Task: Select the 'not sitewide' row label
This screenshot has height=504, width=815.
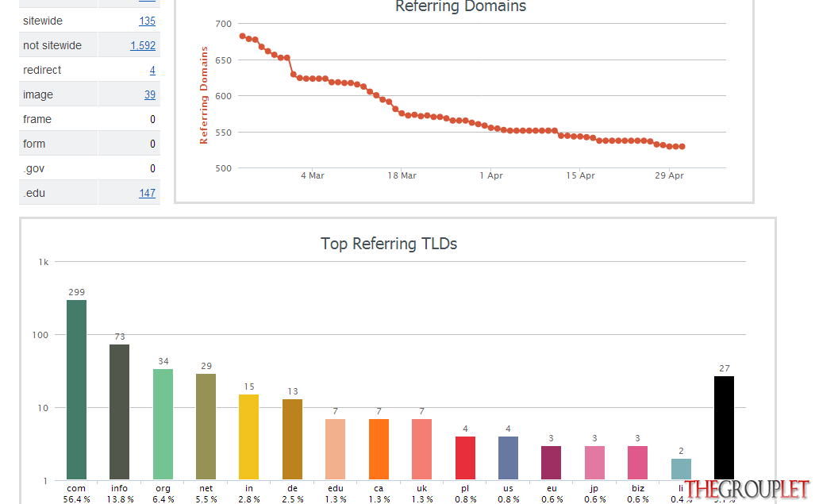Action: (x=52, y=46)
